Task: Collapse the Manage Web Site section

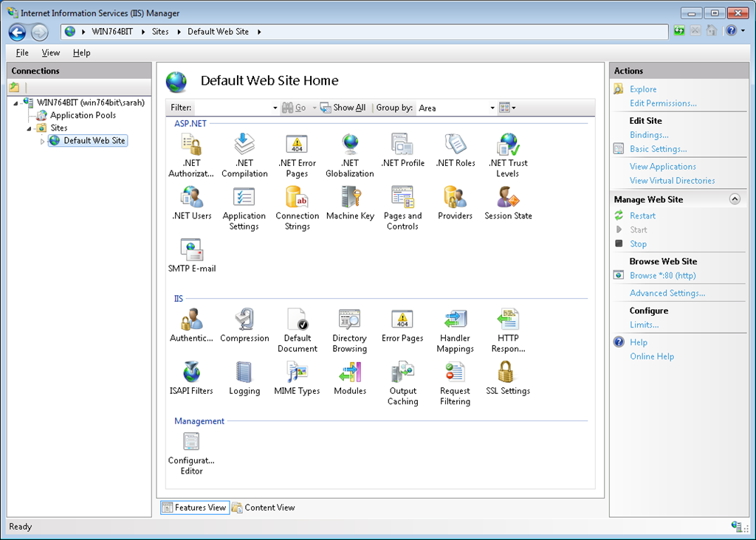Action: coord(735,199)
